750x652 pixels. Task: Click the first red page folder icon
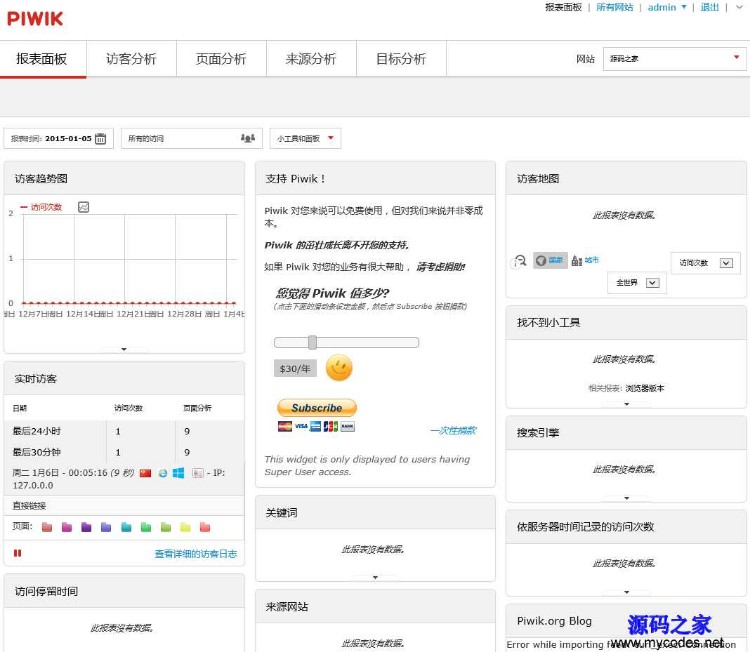pyautogui.click(x=47, y=527)
